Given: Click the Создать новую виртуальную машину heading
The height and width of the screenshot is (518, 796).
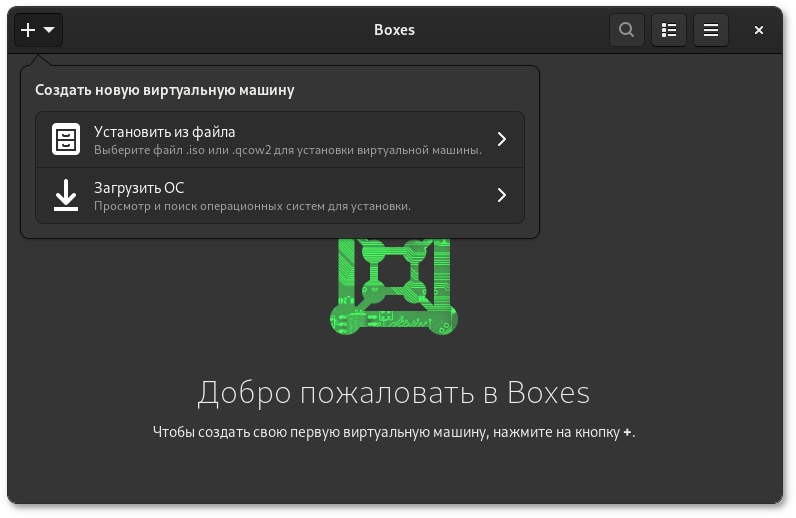Looking at the screenshot, I should pos(164,90).
